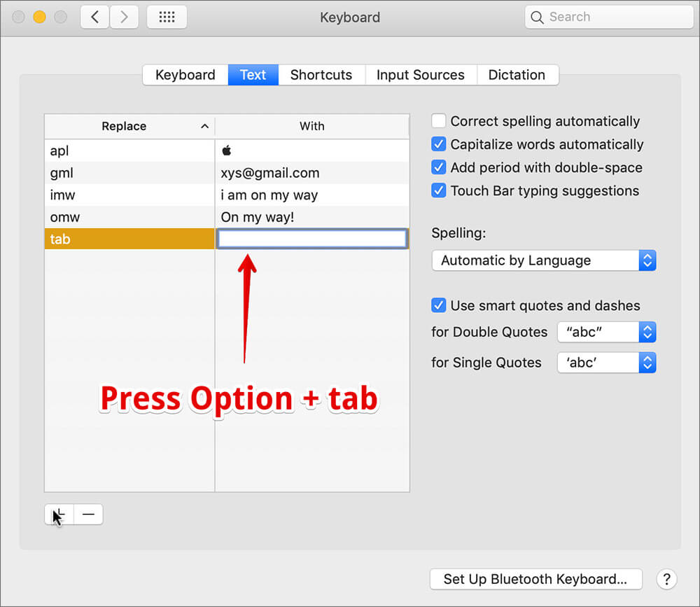Open the Shortcuts tab
The image size is (700, 607).
[321, 75]
